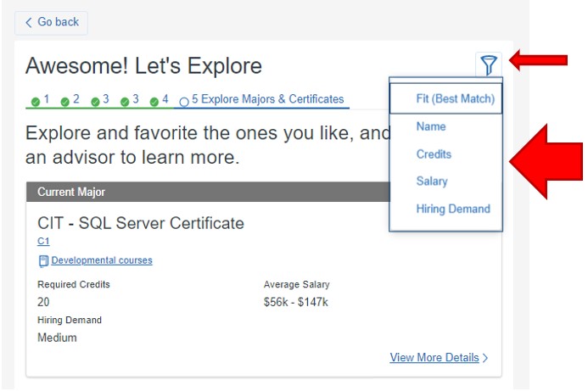Sort majors by Hiring Demand

[453, 209]
